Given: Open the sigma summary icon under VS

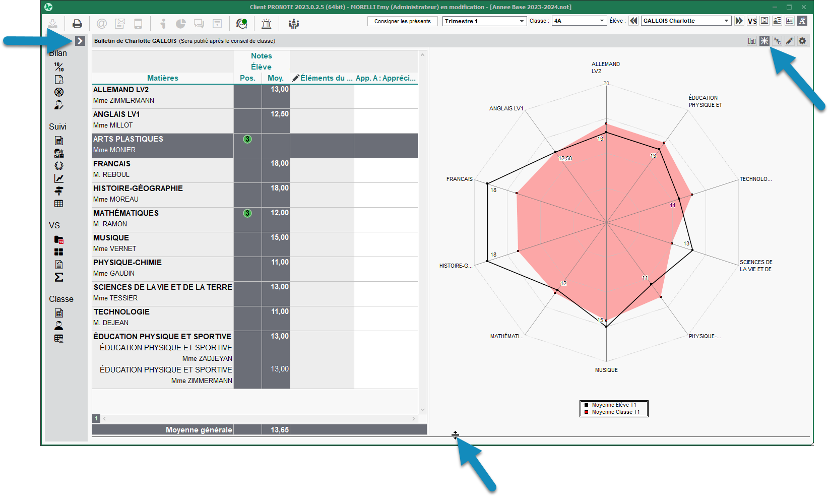Looking at the screenshot, I should pyautogui.click(x=59, y=277).
